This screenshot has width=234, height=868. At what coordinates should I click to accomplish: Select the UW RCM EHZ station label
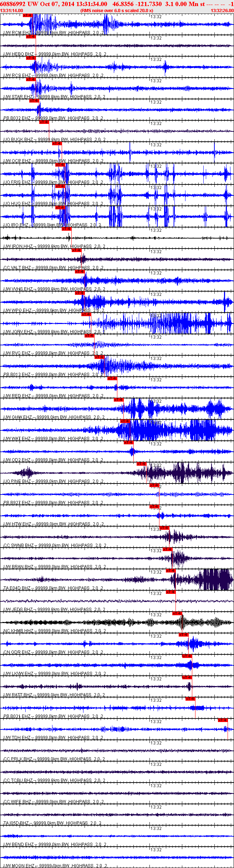tap(17, 33)
